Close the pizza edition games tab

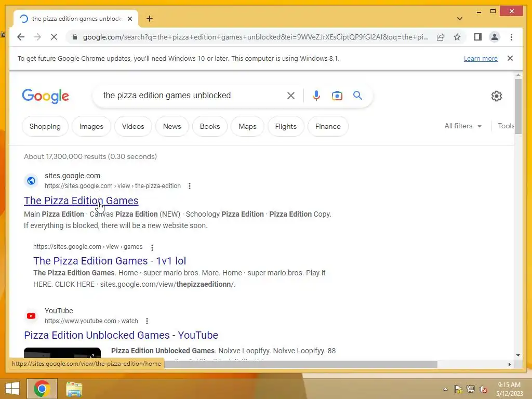(129, 19)
